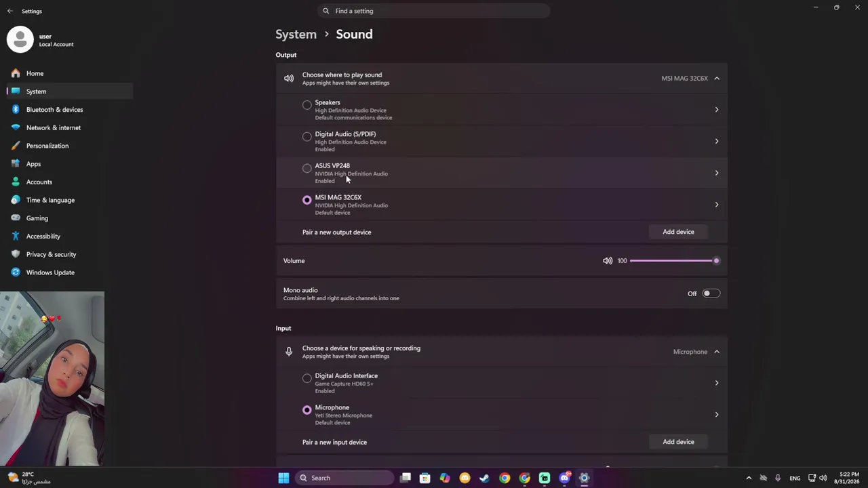Click the ENG language indicator
This screenshot has height=488, width=868.
click(795, 478)
